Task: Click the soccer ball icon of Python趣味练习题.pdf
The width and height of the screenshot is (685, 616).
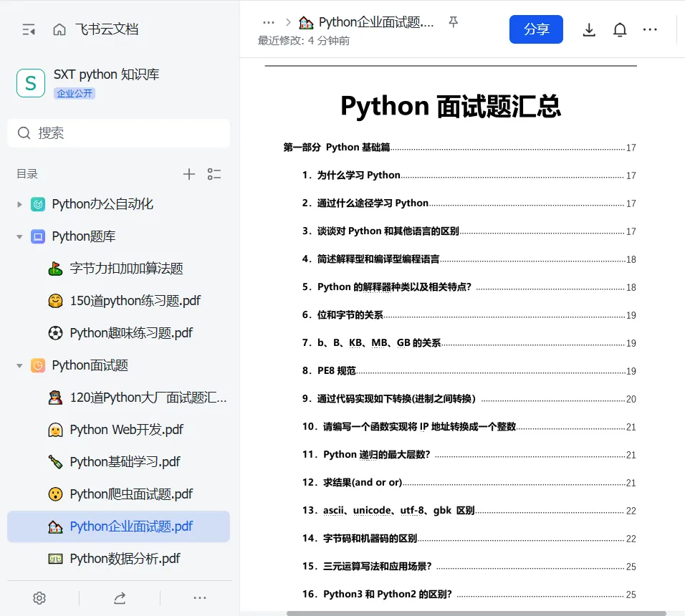Action: coord(55,333)
